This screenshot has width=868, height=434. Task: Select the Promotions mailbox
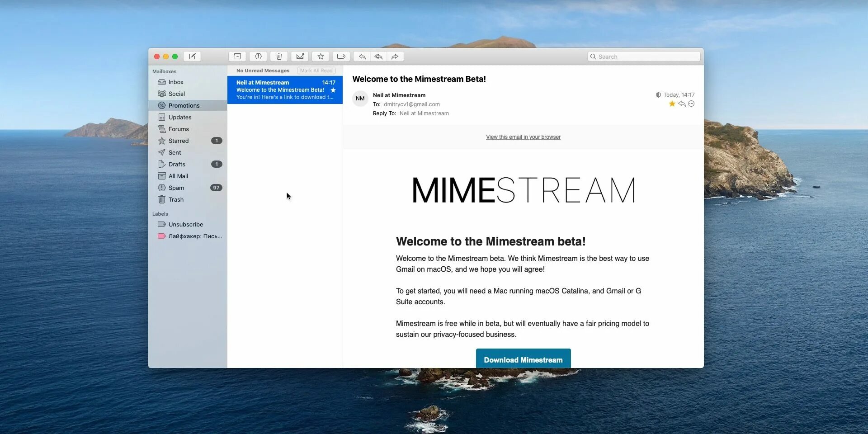tap(188, 105)
